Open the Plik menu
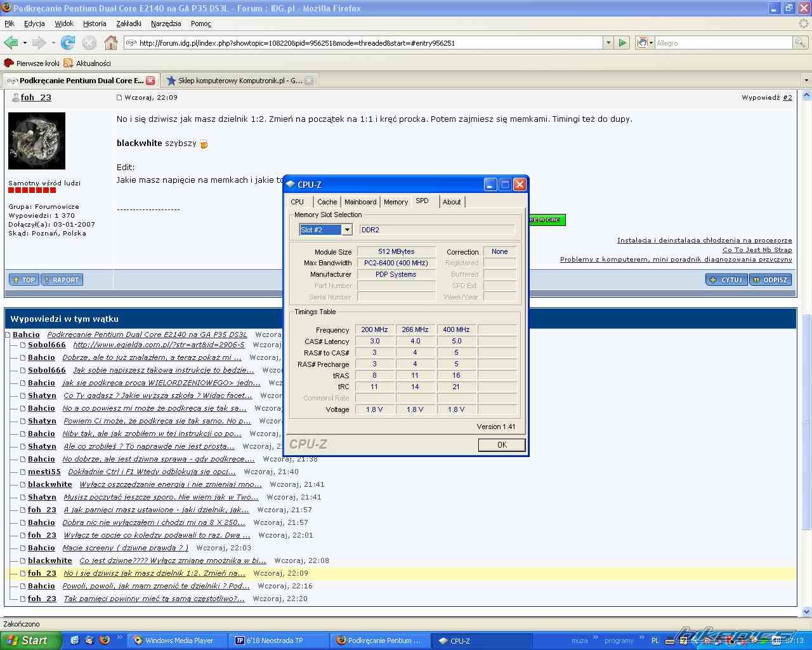This screenshot has width=812, height=650. tap(10, 23)
